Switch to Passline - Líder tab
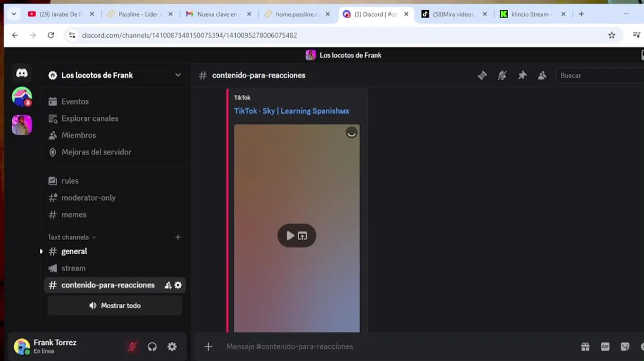Image resolution: width=644 pixels, height=361 pixels. [x=139, y=14]
